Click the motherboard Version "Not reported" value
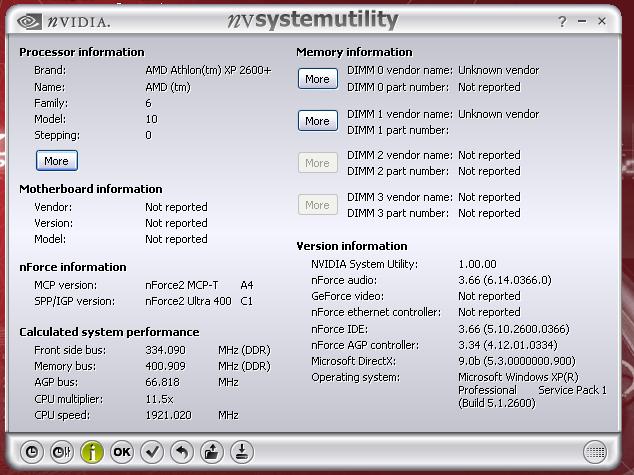Viewport: 634px width, 475px height. coord(176,223)
